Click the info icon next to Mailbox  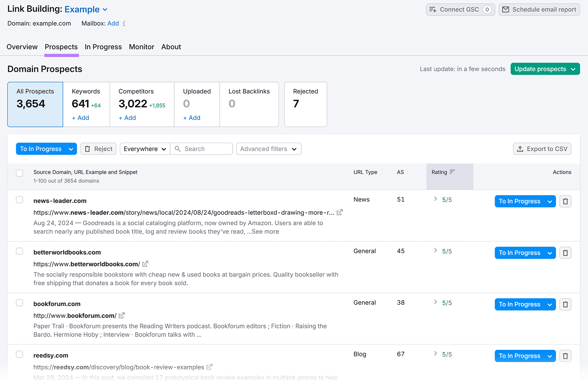coord(124,24)
